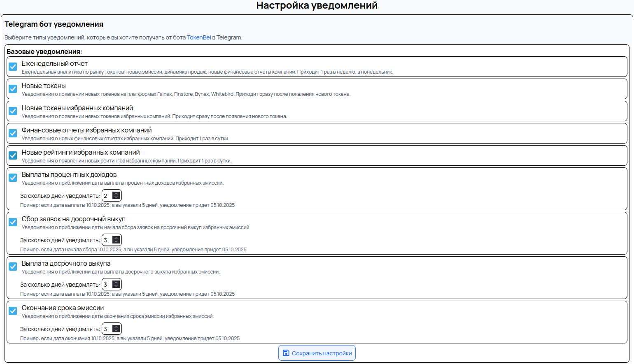
Task: Toggle the Новые токены checkbox
Action: point(13,89)
